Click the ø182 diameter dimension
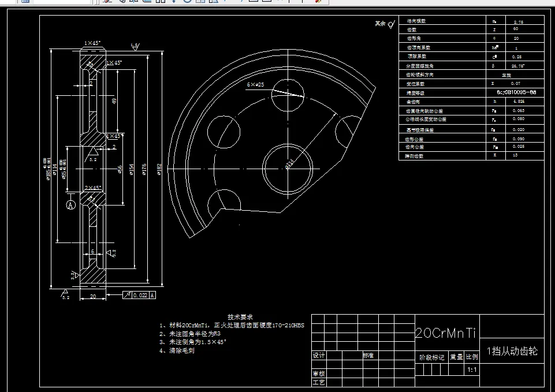This screenshot has width=555, height=392. point(159,170)
